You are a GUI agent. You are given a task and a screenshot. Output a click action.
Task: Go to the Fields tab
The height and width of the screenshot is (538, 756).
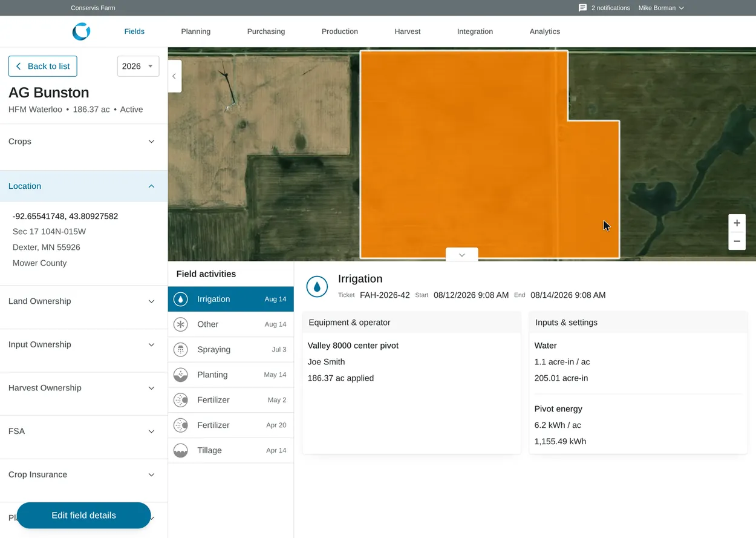coord(134,31)
